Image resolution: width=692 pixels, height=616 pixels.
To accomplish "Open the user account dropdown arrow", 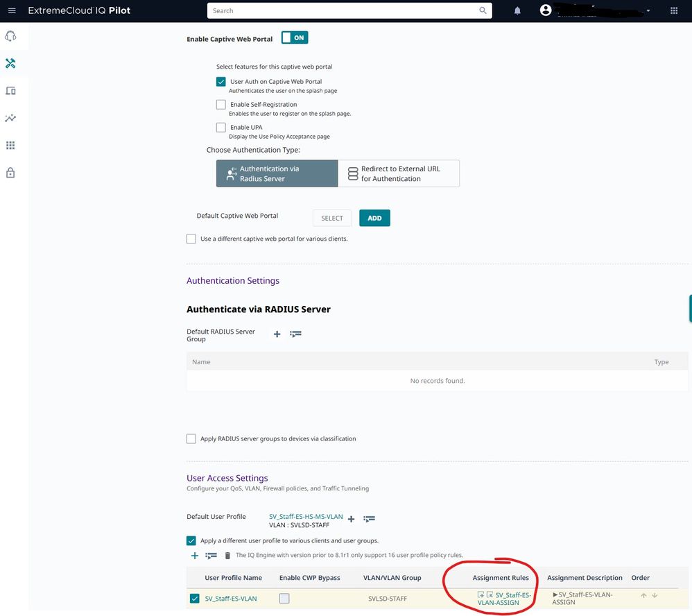I will click(648, 11).
